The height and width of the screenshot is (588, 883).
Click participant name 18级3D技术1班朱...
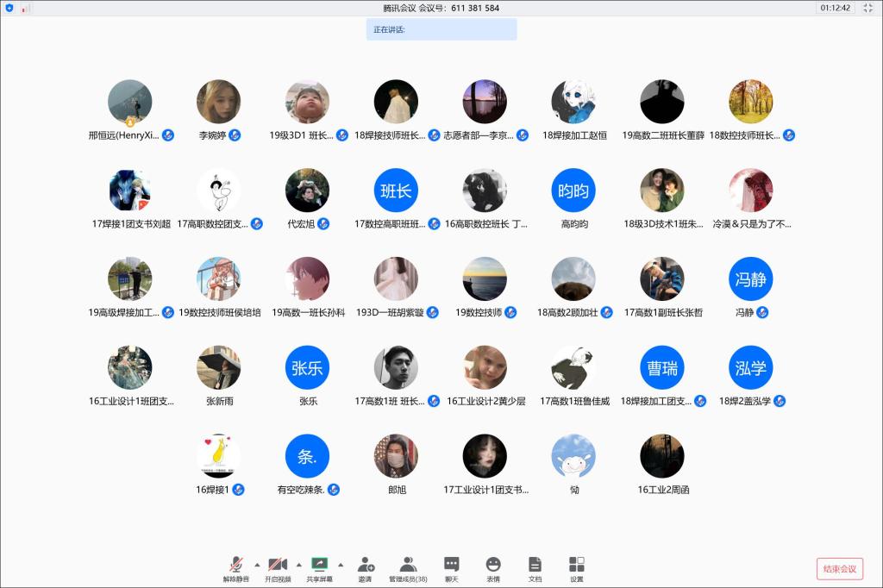coord(663,224)
